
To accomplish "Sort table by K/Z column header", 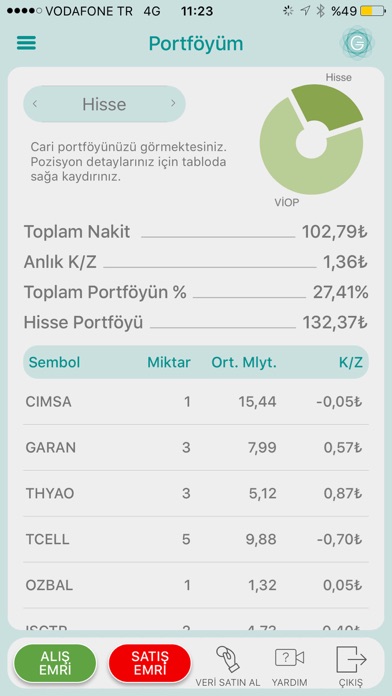I will 351,363.
